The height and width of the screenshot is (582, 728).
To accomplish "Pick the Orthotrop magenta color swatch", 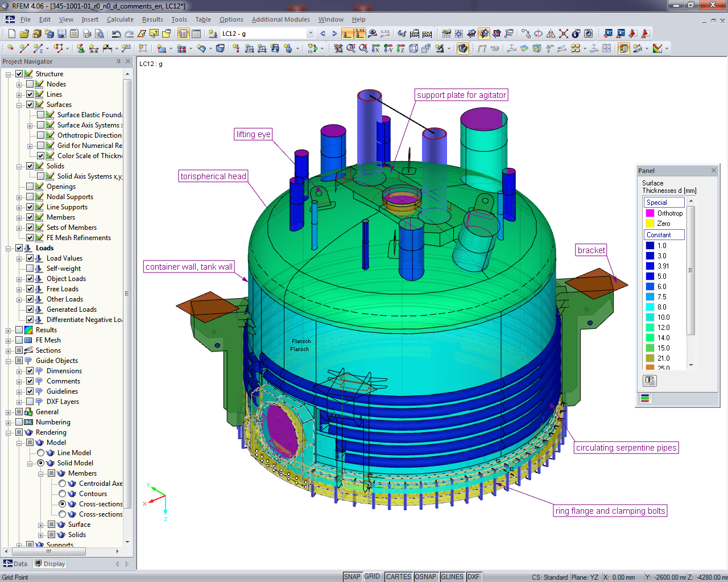I will coord(650,213).
